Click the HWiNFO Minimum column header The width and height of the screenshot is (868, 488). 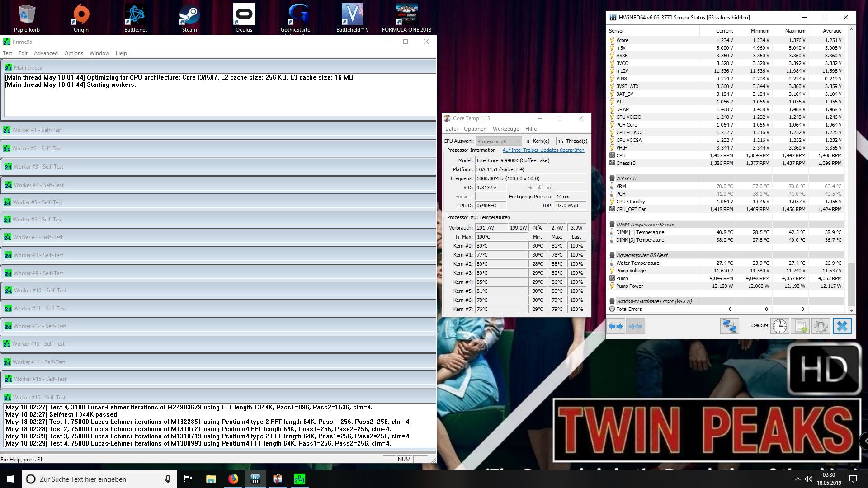coord(754,31)
